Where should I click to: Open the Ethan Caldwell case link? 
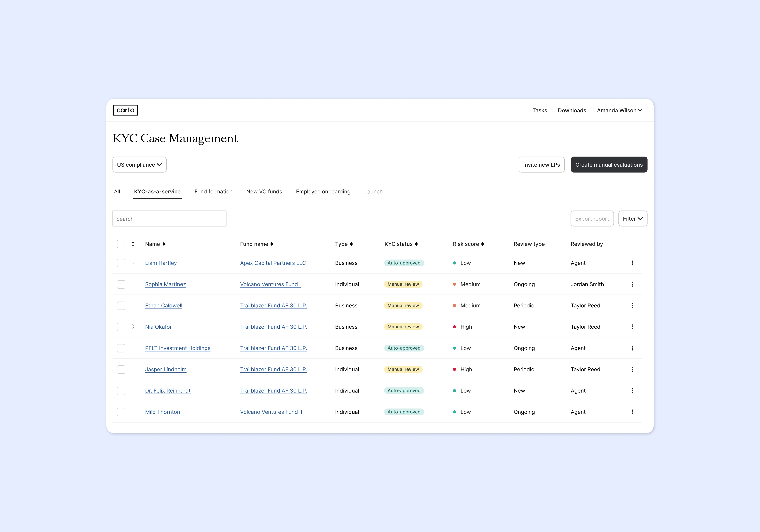coord(164,306)
